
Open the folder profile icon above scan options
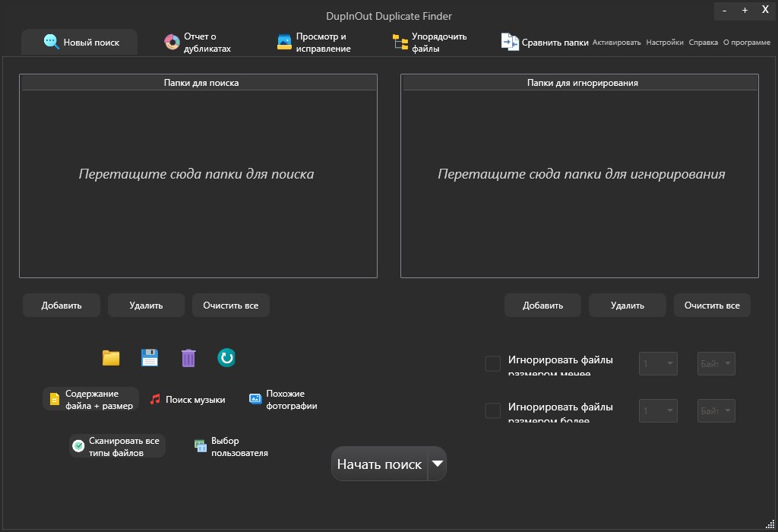click(x=110, y=357)
